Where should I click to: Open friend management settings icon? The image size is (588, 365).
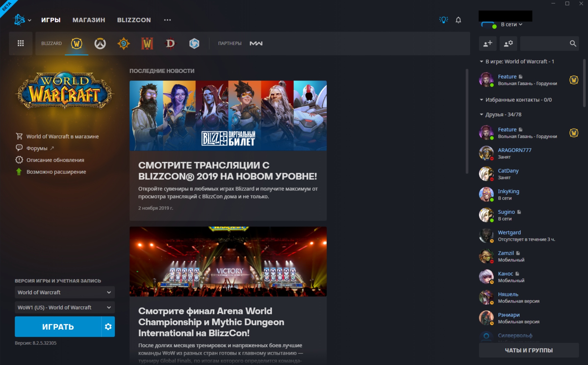[x=508, y=44]
